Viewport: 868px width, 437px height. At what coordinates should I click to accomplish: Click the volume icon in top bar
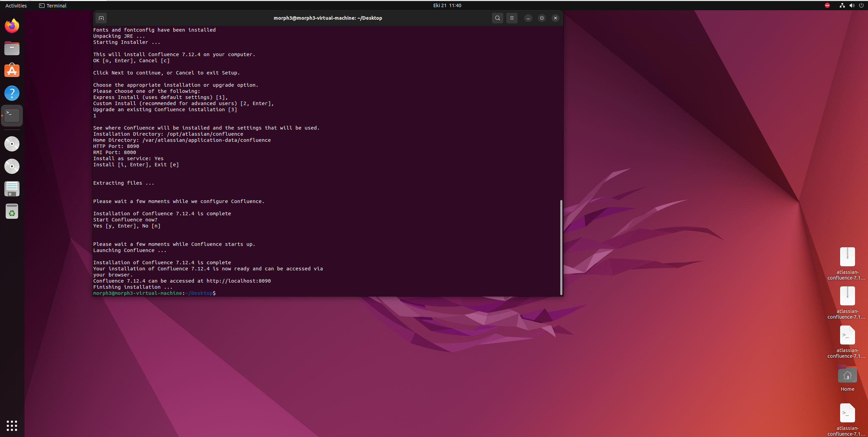pos(852,5)
